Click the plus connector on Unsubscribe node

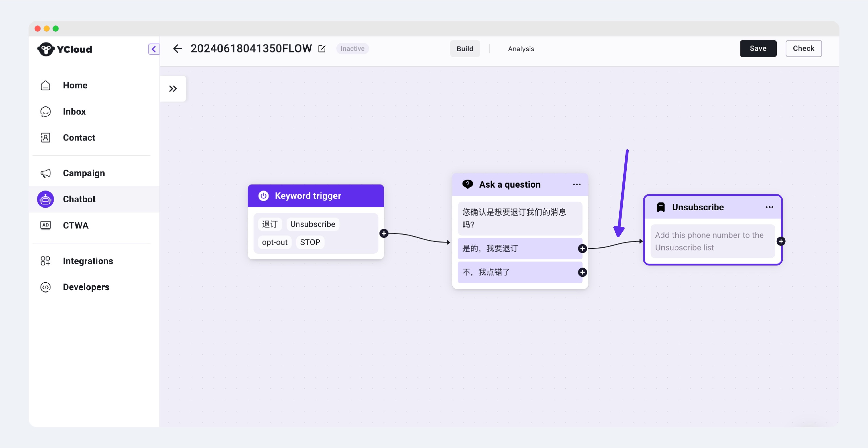coord(781,241)
